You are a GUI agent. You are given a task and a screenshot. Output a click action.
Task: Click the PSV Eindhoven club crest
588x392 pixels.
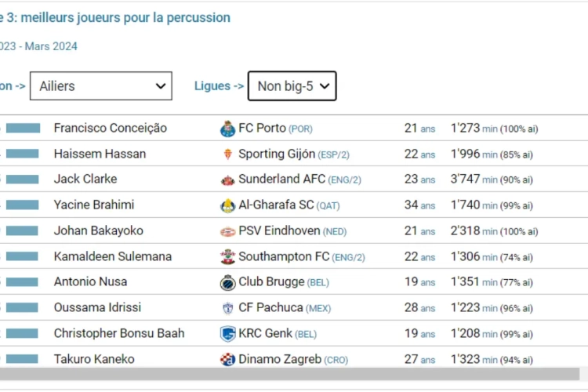click(x=227, y=231)
